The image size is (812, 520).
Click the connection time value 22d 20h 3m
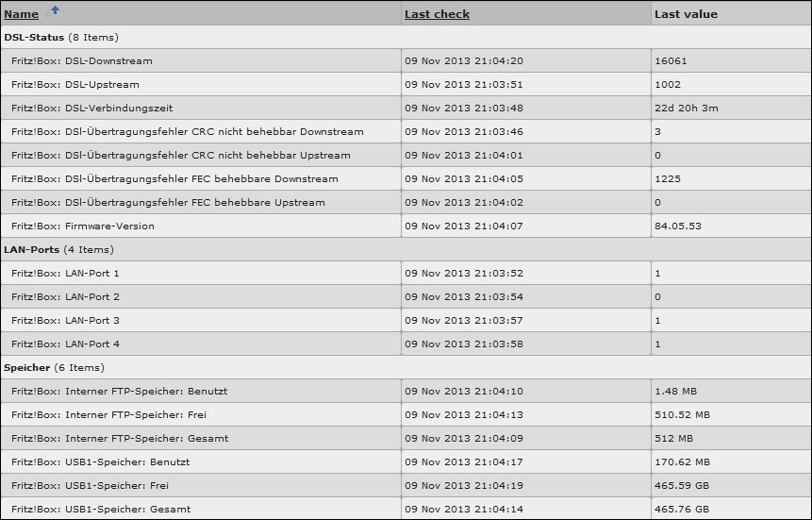(x=686, y=108)
